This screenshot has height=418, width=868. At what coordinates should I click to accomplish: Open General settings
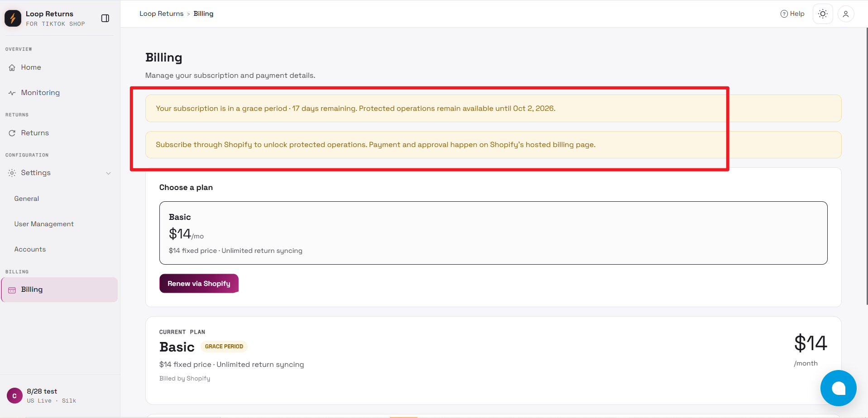click(27, 199)
